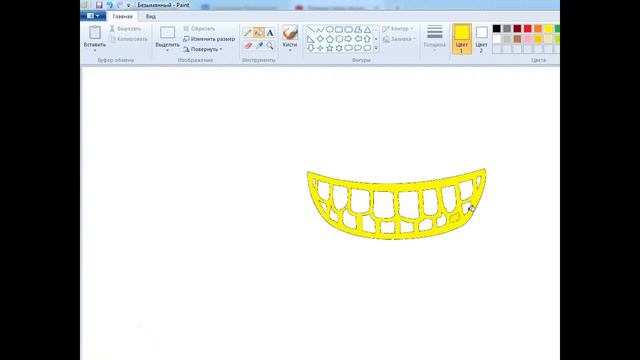This screenshot has width=640, height=360.
Task: Click the Undo arrow in title bar
Action: coord(109,5)
